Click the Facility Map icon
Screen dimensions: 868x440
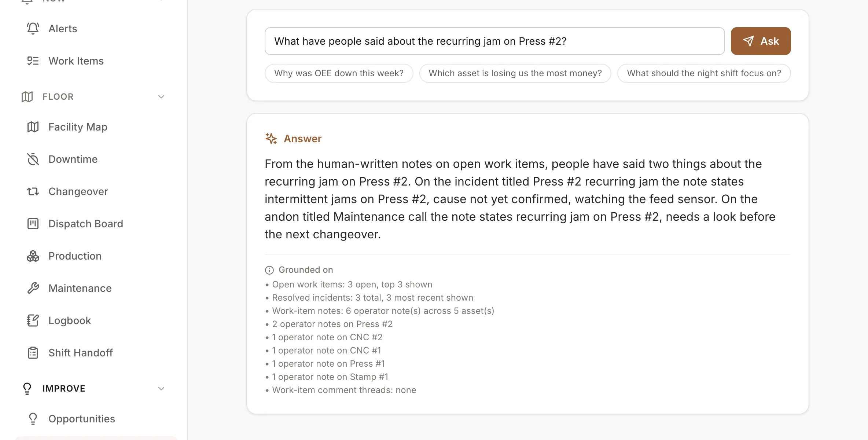pos(33,127)
